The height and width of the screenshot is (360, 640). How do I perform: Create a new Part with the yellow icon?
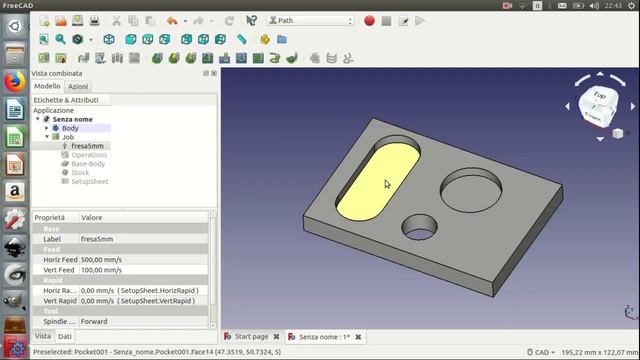coord(265,39)
